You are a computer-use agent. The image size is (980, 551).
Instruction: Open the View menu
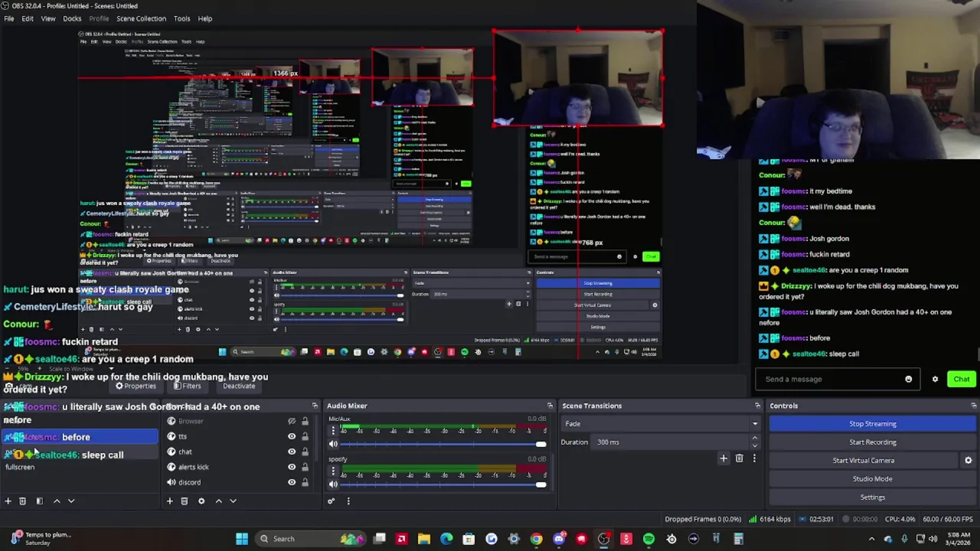coord(48,18)
